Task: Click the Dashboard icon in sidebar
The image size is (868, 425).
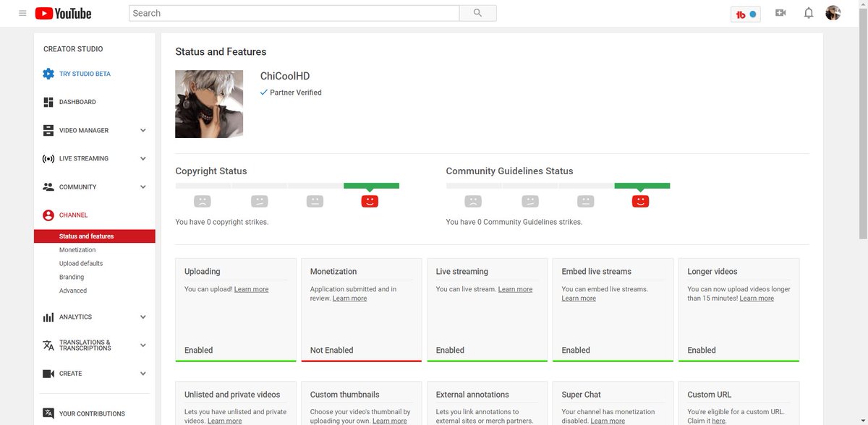Action: tap(48, 102)
